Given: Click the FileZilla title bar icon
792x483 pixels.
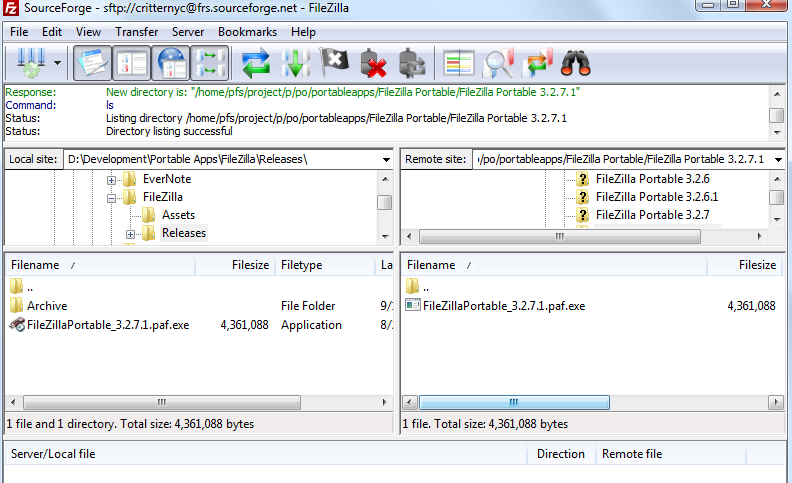Looking at the screenshot, I should [x=11, y=8].
